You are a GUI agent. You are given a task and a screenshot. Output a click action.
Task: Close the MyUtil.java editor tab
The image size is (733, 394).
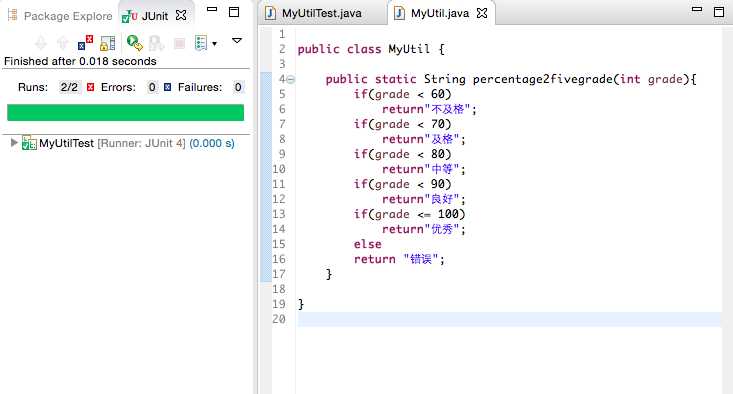pyautogui.click(x=481, y=13)
